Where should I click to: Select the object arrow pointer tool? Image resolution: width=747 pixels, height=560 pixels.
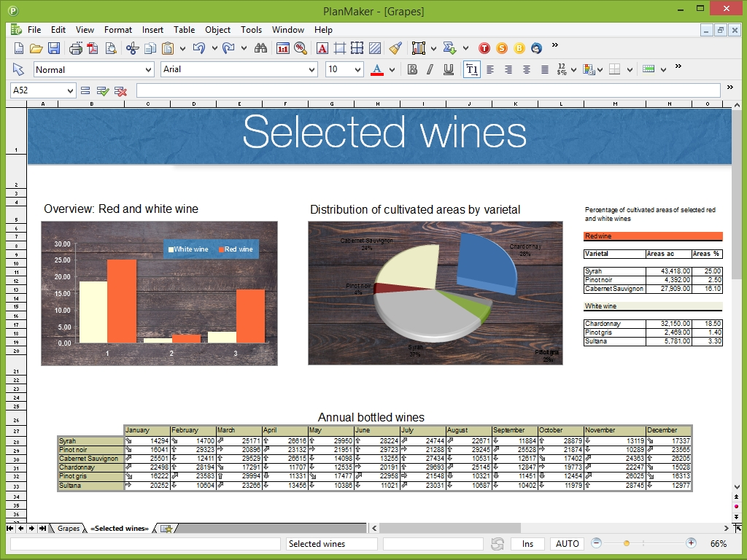coord(18,69)
